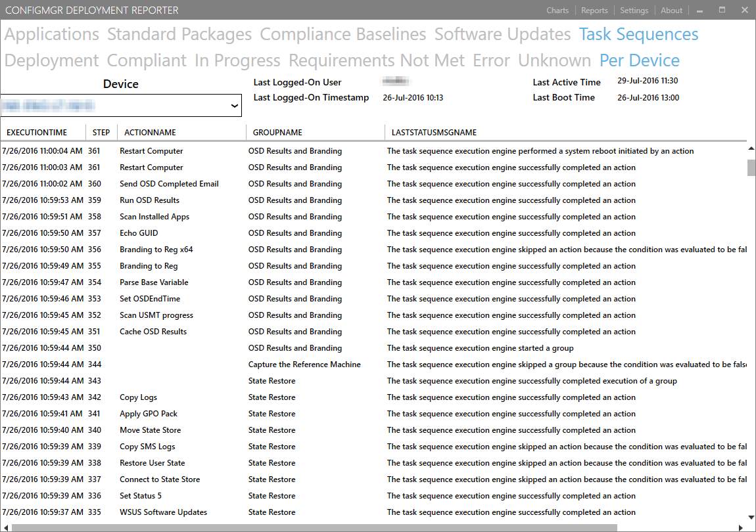Viewport: 756px width, 532px height.
Task: Select Requirements Not Met sub-tab
Action: 377,60
